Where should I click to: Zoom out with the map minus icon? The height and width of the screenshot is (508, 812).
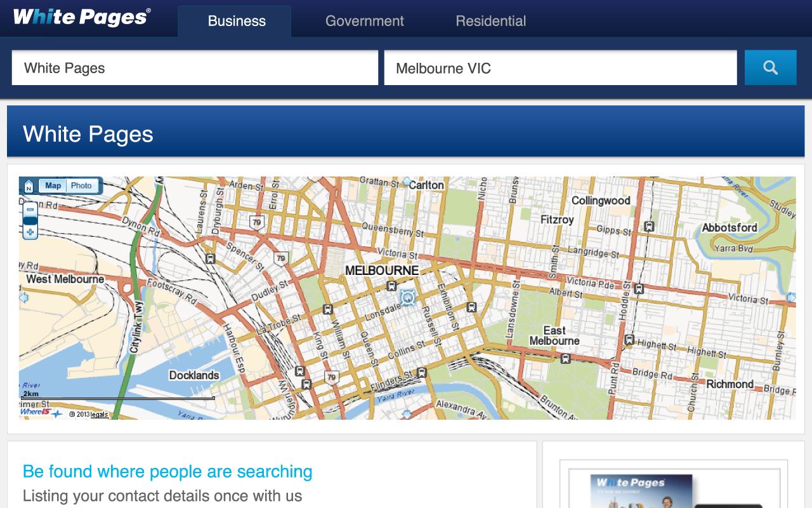(x=30, y=209)
